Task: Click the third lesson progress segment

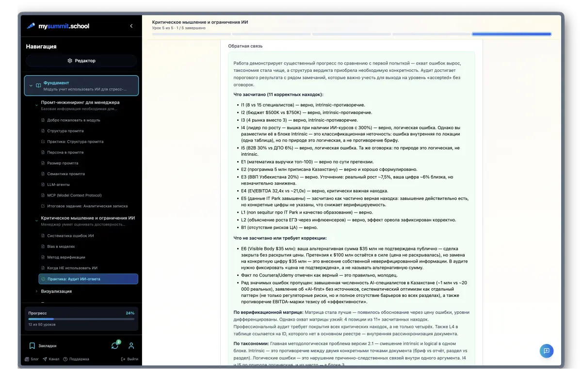Action: point(351,34)
